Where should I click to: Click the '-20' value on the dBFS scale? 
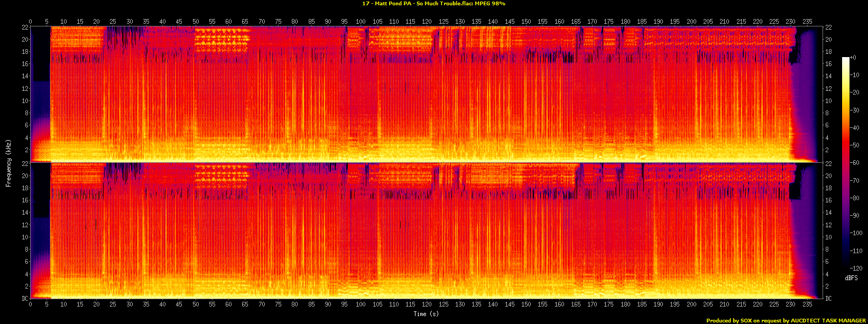click(x=854, y=92)
